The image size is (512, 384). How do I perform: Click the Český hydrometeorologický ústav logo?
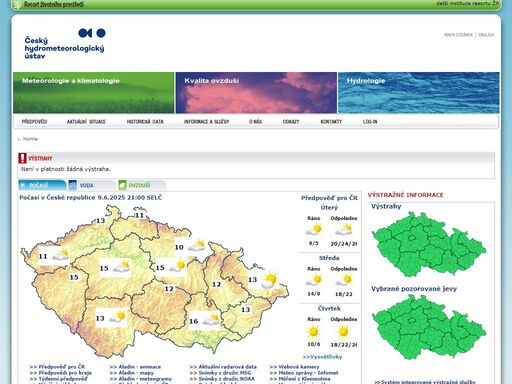pyautogui.click(x=65, y=44)
